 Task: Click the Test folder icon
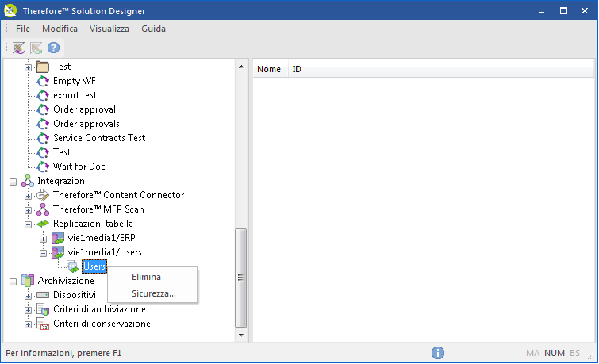click(43, 67)
